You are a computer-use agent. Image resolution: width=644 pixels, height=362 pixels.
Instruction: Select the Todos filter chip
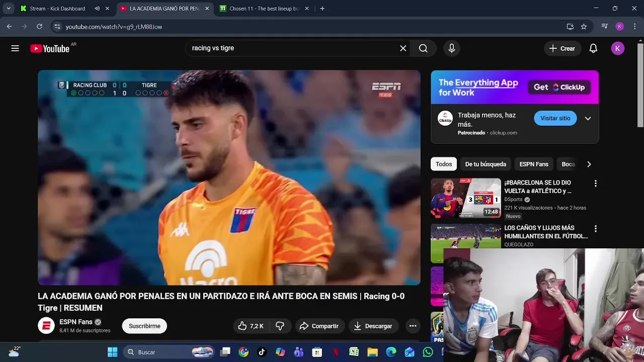444,164
